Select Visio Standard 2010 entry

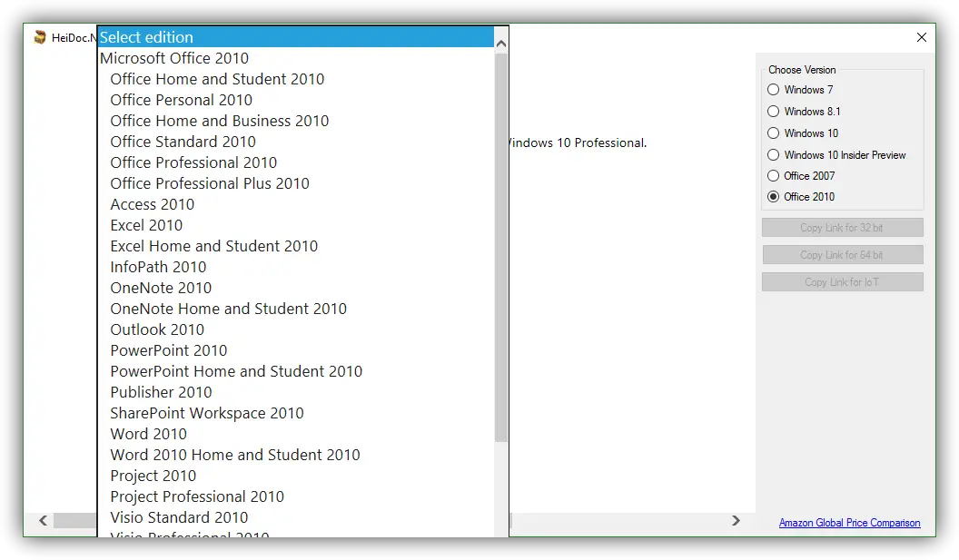(x=296, y=517)
